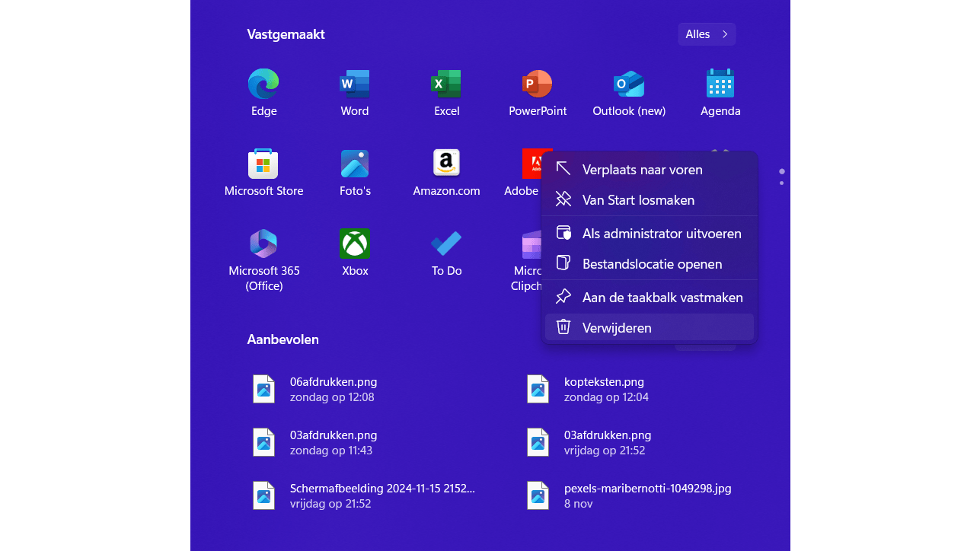Show all apps with the Alles button
This screenshot has width=980, height=551.
click(707, 34)
